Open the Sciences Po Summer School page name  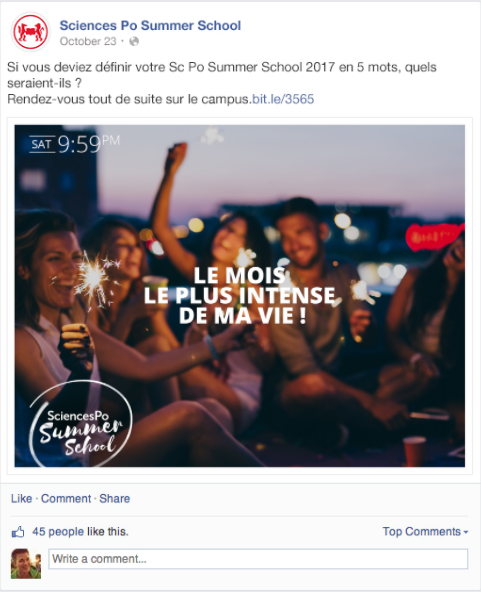pos(150,26)
